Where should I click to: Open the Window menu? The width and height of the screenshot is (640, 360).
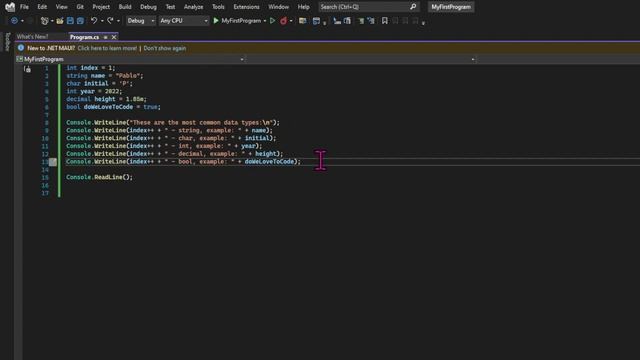pyautogui.click(x=279, y=7)
